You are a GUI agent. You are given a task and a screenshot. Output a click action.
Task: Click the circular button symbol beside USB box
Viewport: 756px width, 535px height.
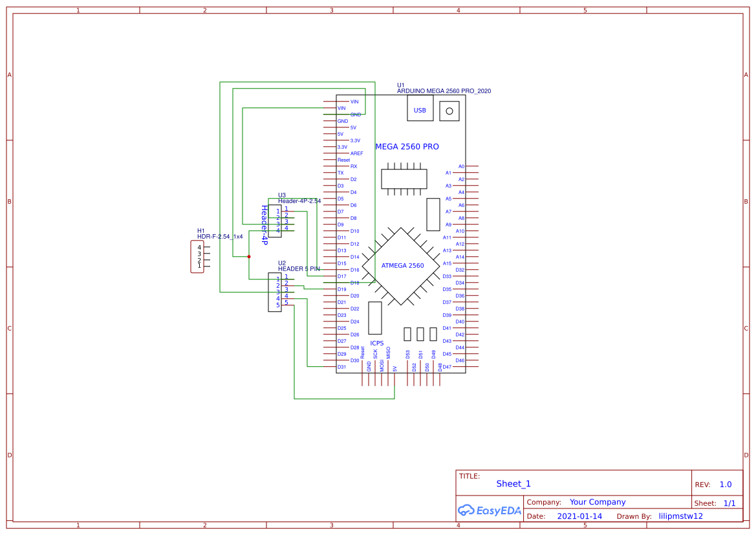tap(449, 110)
